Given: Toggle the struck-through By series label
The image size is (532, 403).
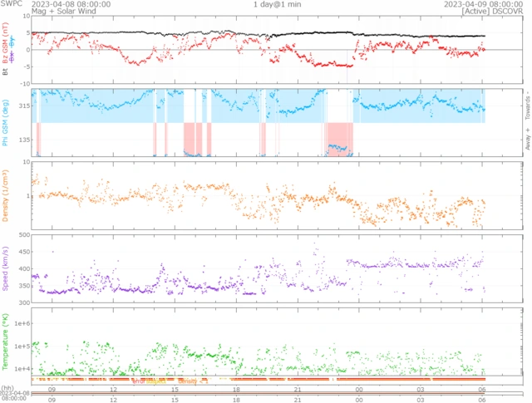Looking at the screenshot, I should (x=12, y=42).
